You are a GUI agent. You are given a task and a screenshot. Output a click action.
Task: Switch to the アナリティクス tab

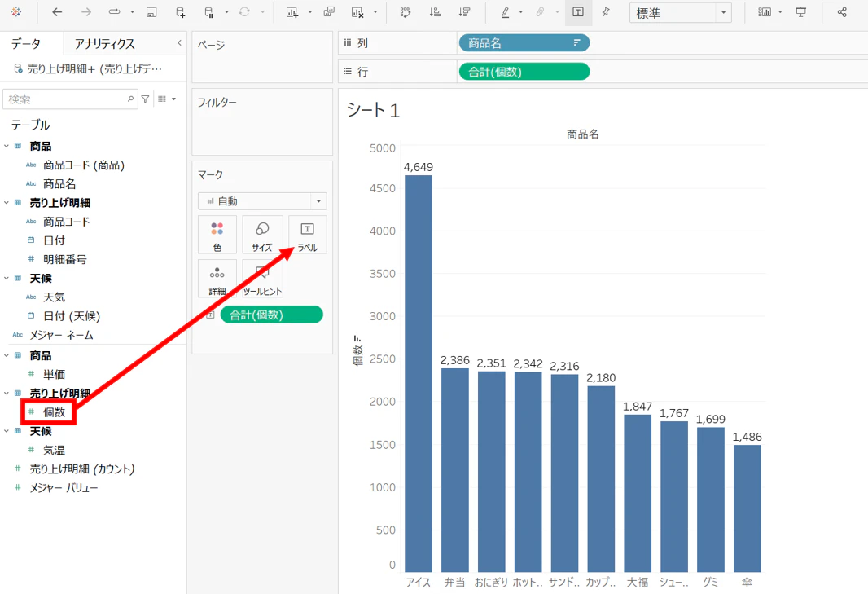(104, 44)
